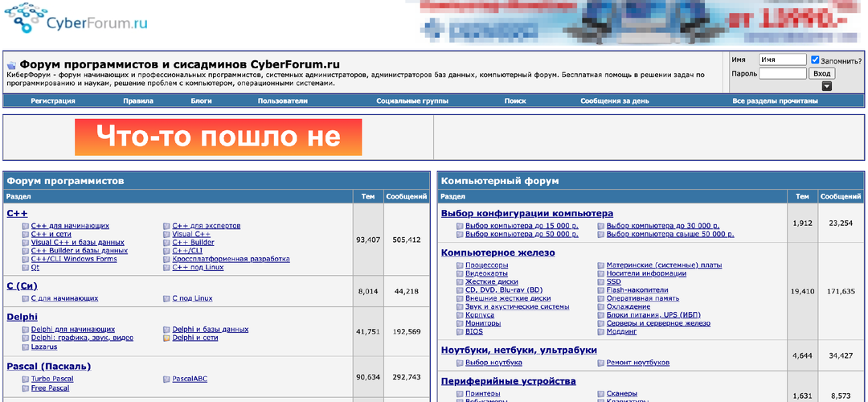Viewport: 868px width, 402px height.
Task: Click the folder icon next to Мониторы
Action: pyautogui.click(x=460, y=323)
